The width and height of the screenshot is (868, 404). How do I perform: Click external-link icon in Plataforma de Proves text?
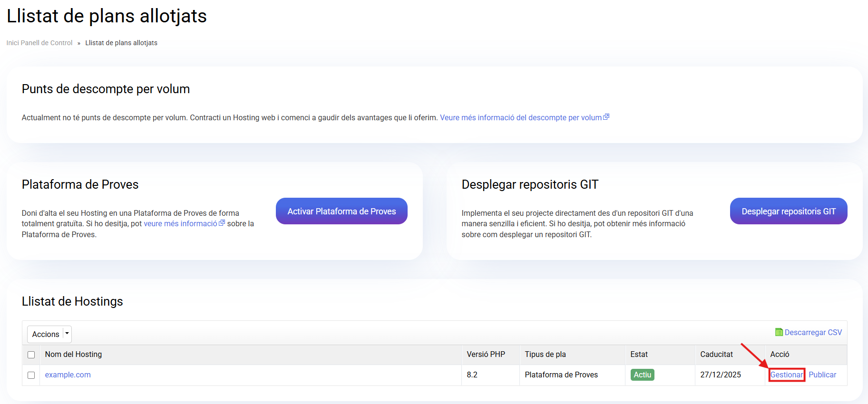point(222,223)
